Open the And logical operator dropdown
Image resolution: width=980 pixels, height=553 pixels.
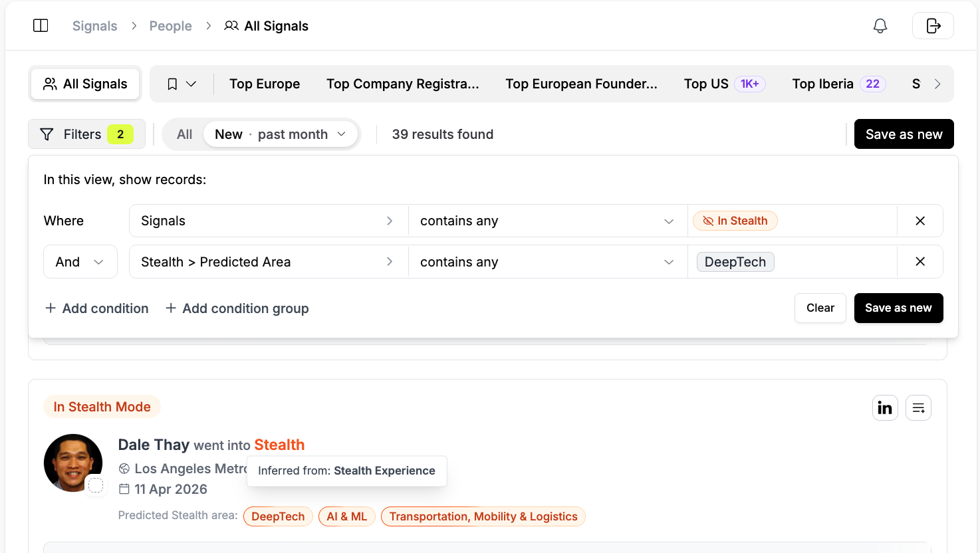80,262
